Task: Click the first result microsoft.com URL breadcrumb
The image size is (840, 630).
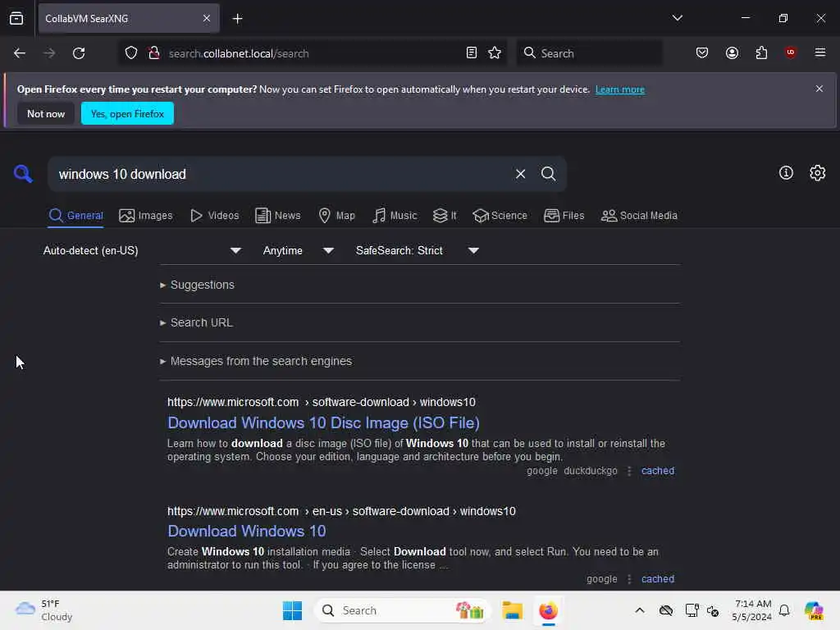Action: coord(322,402)
